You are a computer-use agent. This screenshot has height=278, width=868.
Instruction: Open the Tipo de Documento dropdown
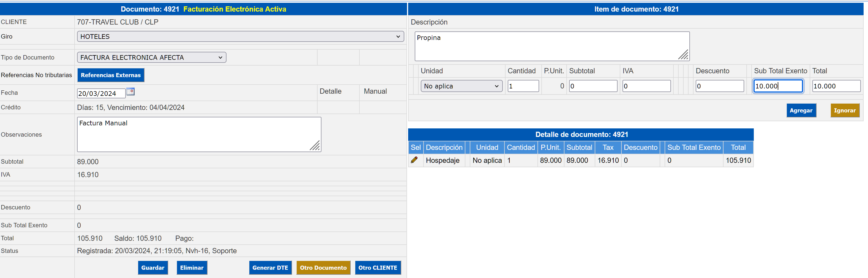point(152,57)
